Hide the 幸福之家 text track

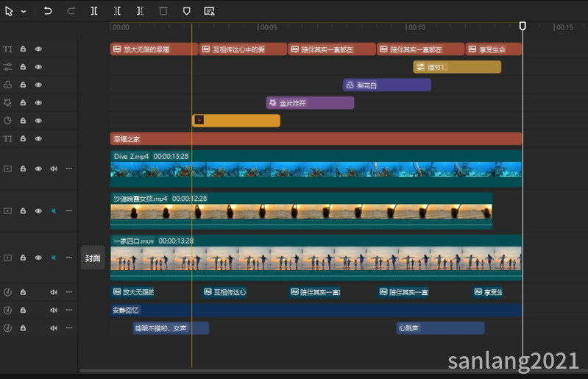click(x=38, y=138)
